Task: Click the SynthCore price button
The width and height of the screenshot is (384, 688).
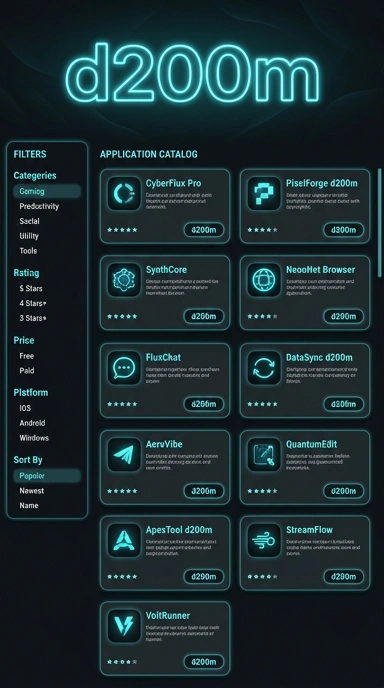Action: 204,316
